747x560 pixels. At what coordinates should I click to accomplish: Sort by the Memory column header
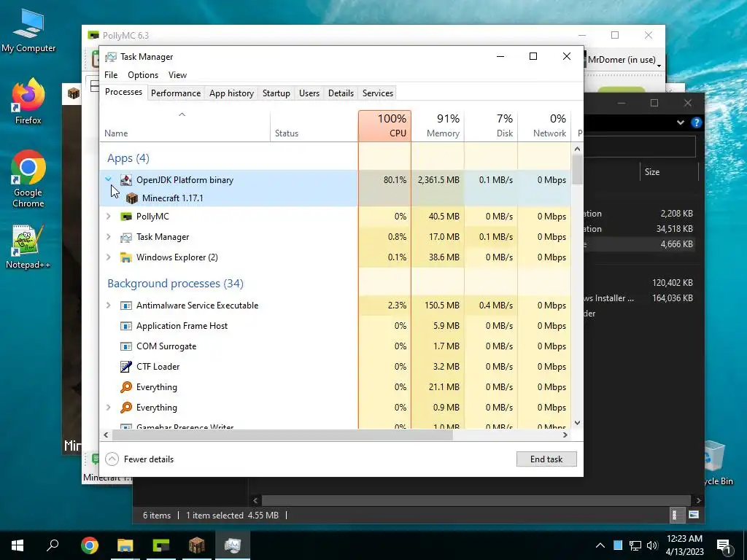point(438,125)
